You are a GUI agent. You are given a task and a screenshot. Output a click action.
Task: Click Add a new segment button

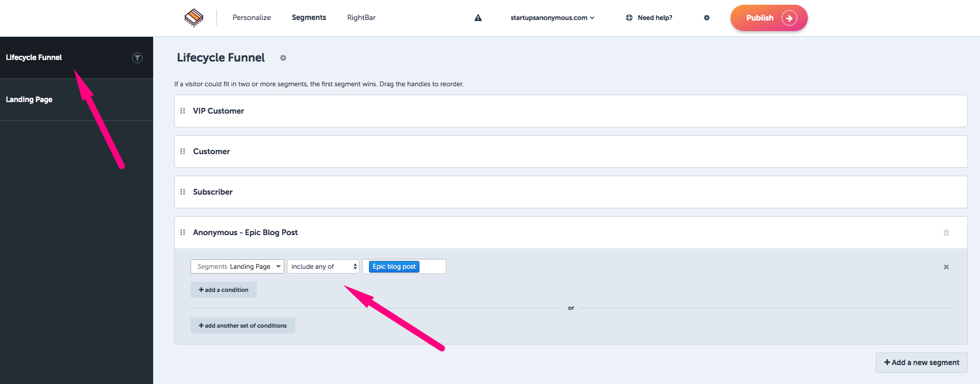[x=922, y=362]
